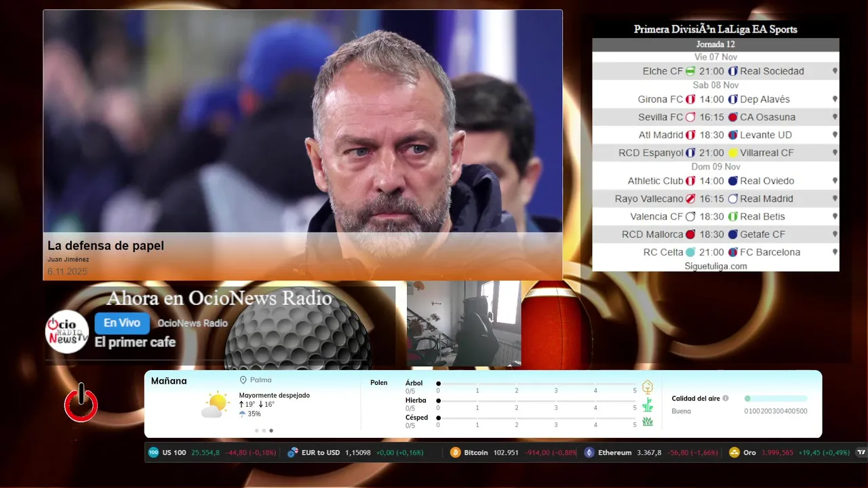Open the OcioNews Radio TV logo
This screenshot has width=868, height=488.
(67, 331)
